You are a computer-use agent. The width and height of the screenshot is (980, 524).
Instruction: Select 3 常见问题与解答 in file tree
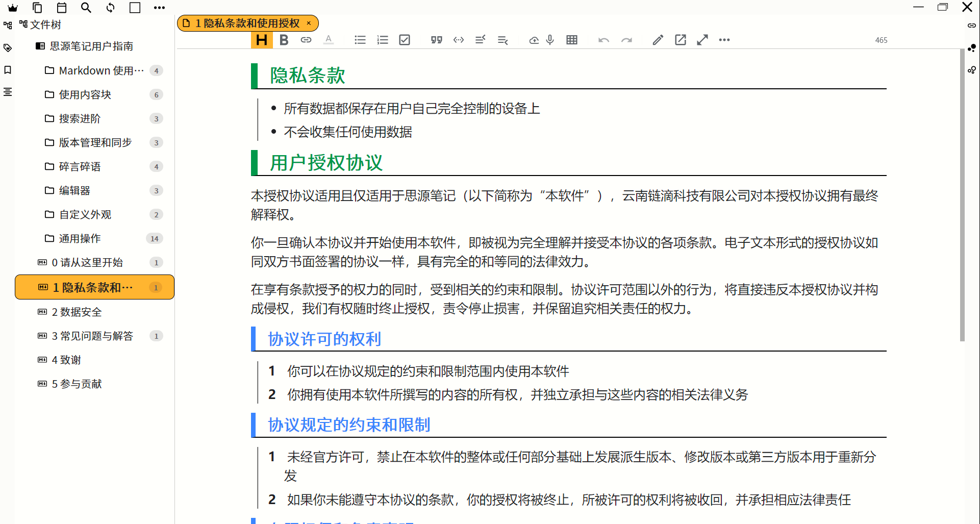point(92,336)
